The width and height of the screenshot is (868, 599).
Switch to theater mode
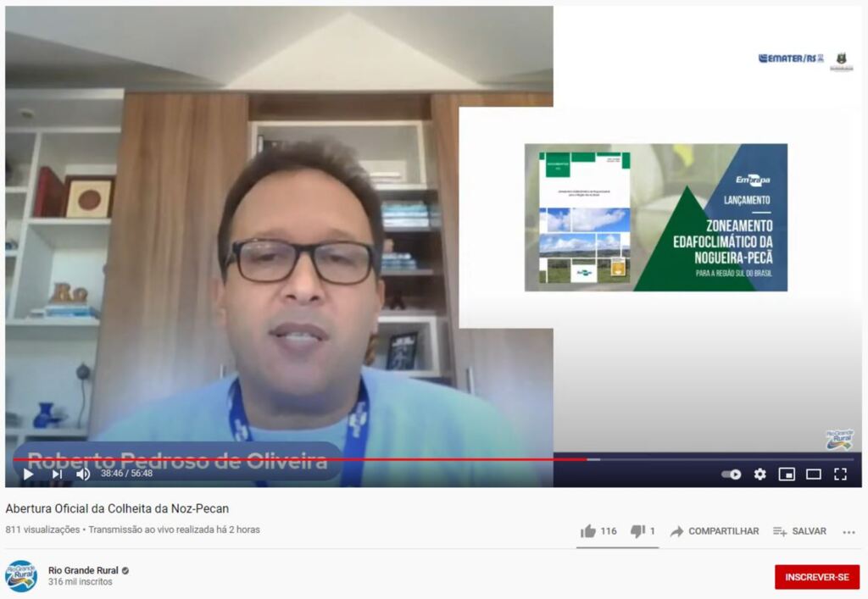point(813,474)
